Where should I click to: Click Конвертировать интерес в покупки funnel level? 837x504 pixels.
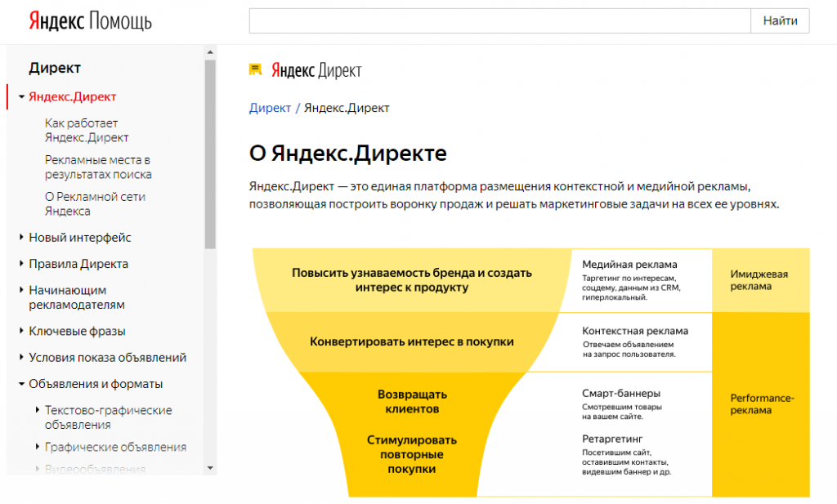(x=412, y=342)
